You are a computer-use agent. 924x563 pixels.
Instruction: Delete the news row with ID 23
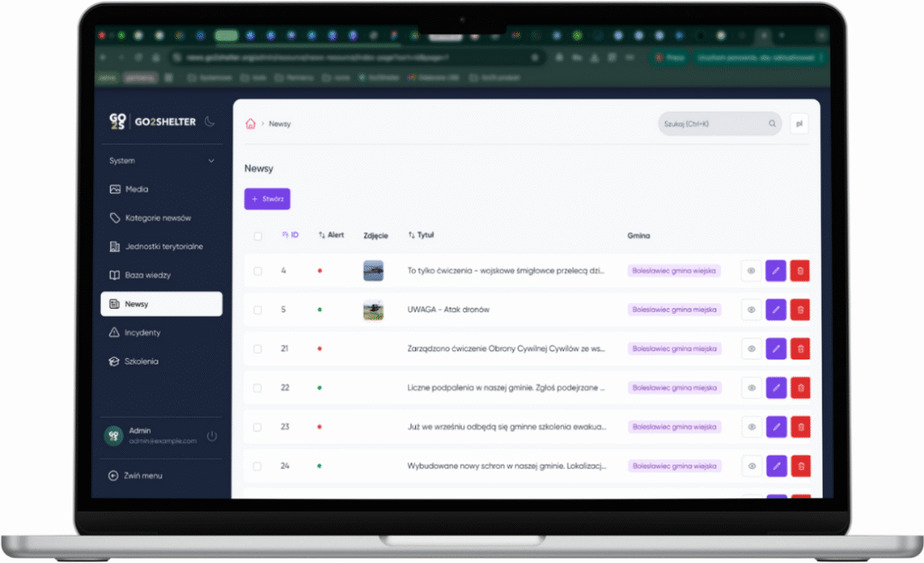click(800, 427)
